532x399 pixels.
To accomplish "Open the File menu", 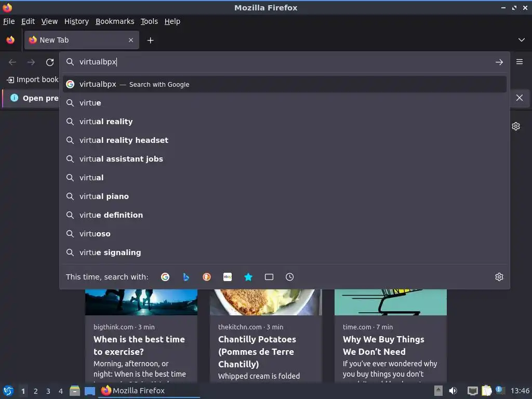I will (x=9, y=21).
